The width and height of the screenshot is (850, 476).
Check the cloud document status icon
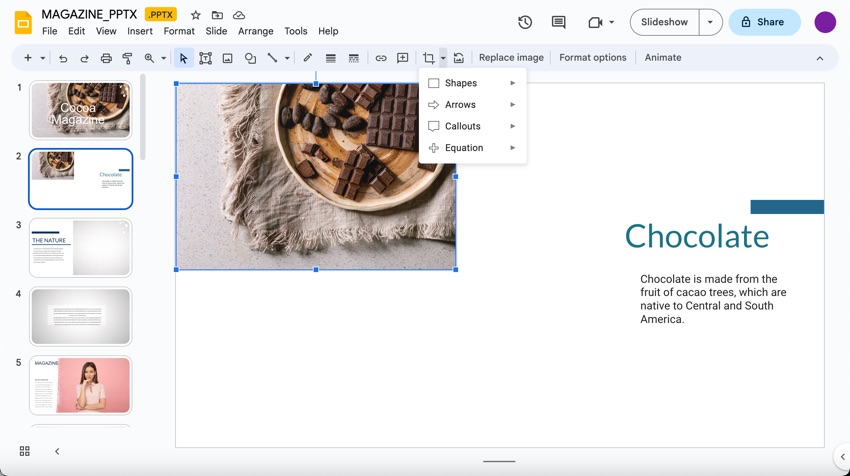[x=239, y=15]
